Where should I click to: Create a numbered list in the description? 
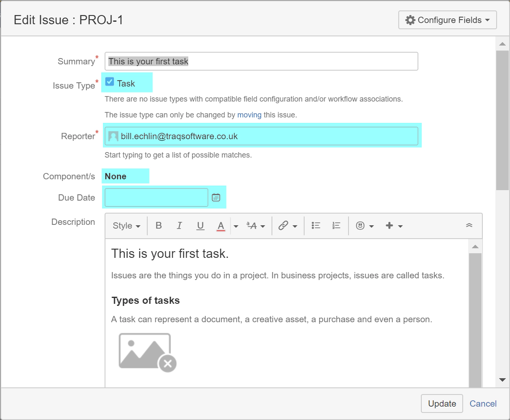[x=336, y=226]
